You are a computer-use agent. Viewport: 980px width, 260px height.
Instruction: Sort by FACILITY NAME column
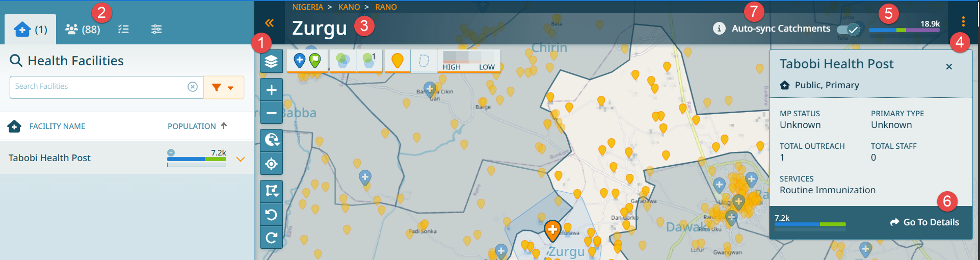57,126
